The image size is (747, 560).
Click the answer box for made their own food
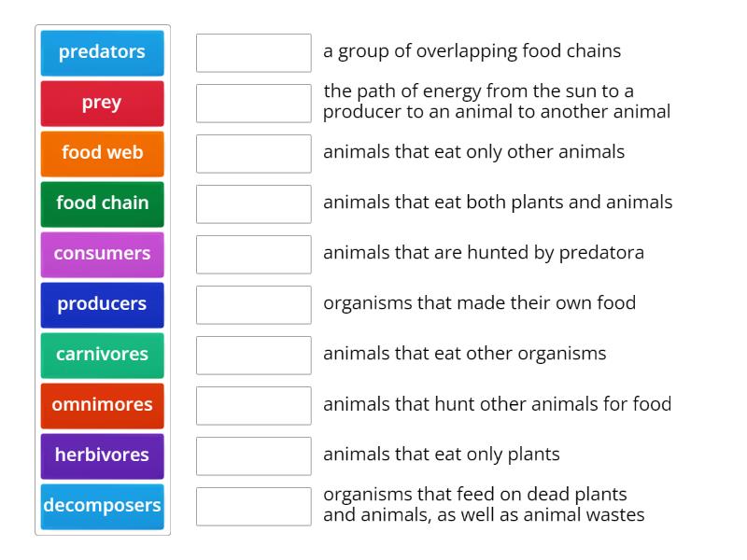(x=253, y=304)
